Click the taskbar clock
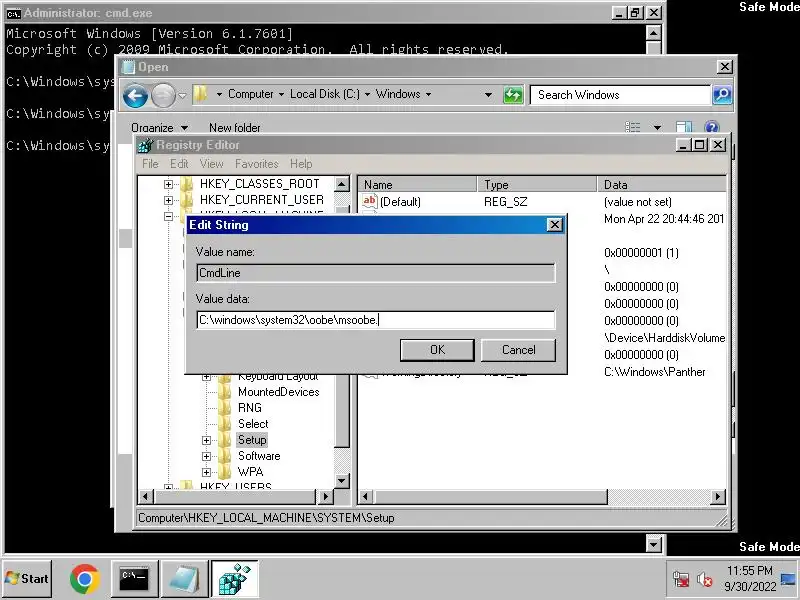Screen dimensions: 800x600 (x=749, y=579)
